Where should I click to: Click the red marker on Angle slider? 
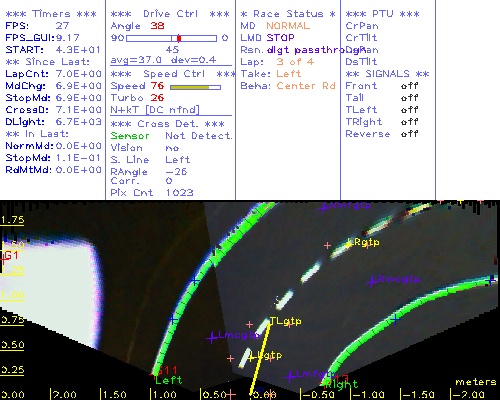[x=179, y=38]
